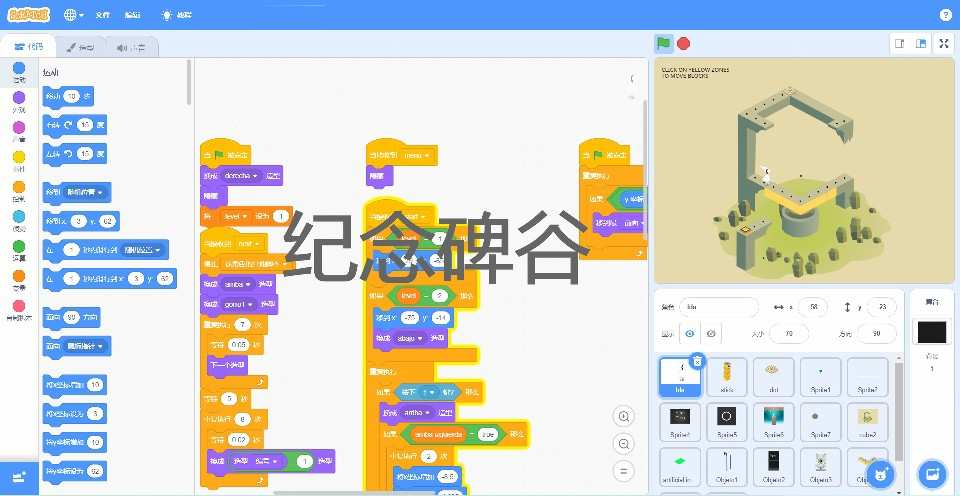960x496 pixels.
Task: Delete the selected sprite with trash icon
Action: (x=697, y=361)
